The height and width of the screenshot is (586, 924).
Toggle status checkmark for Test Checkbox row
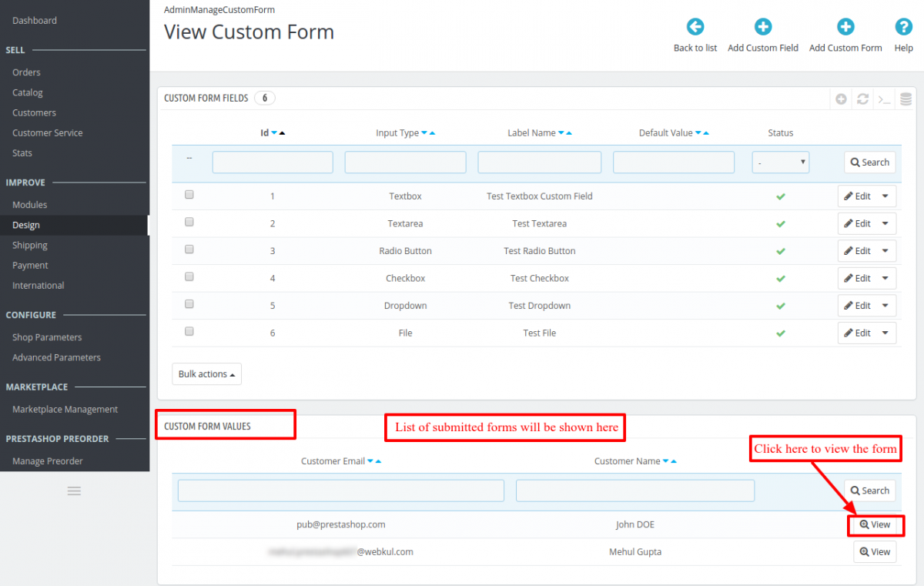tap(781, 279)
